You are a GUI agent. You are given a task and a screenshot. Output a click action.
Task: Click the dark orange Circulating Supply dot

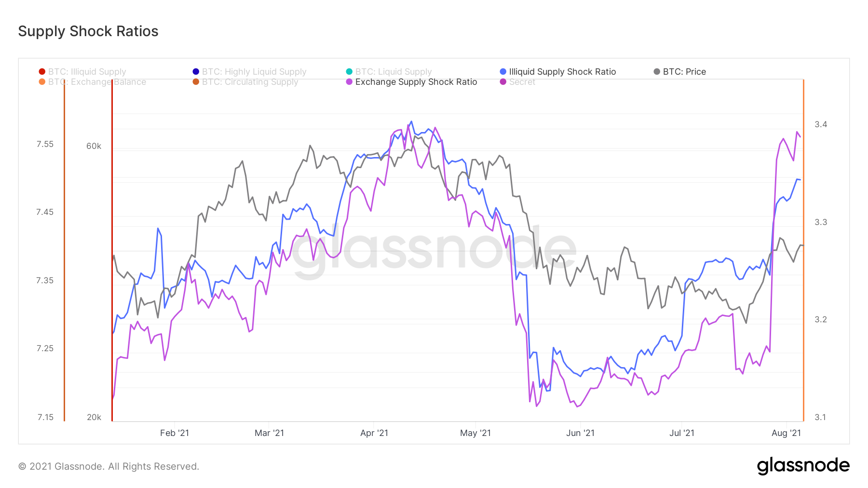196,82
